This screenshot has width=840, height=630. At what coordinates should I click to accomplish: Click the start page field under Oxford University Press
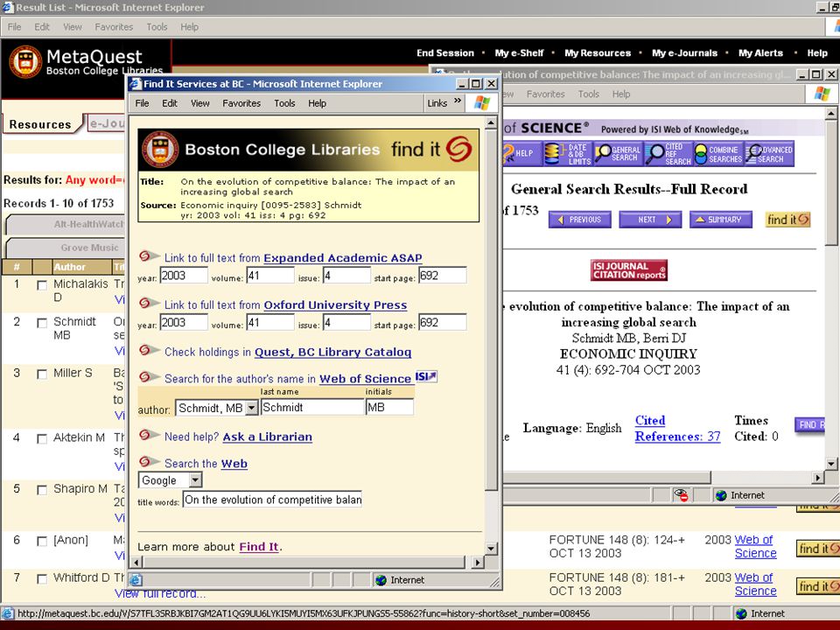(443, 323)
